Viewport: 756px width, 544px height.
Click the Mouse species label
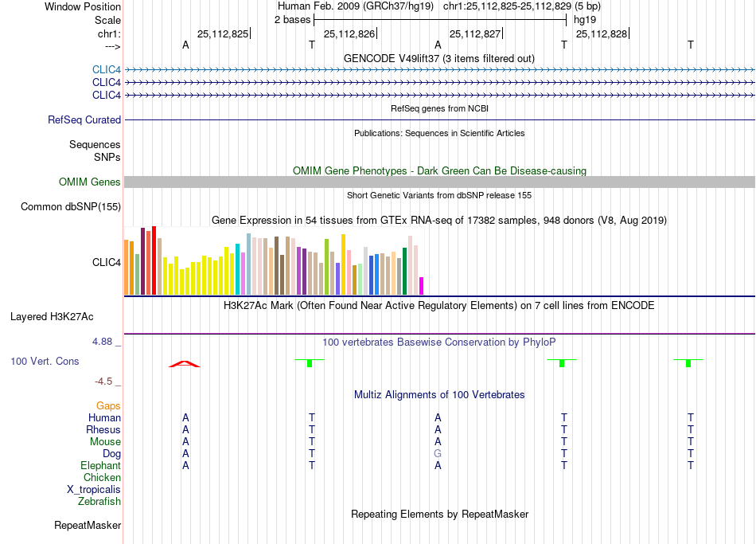[106, 442]
